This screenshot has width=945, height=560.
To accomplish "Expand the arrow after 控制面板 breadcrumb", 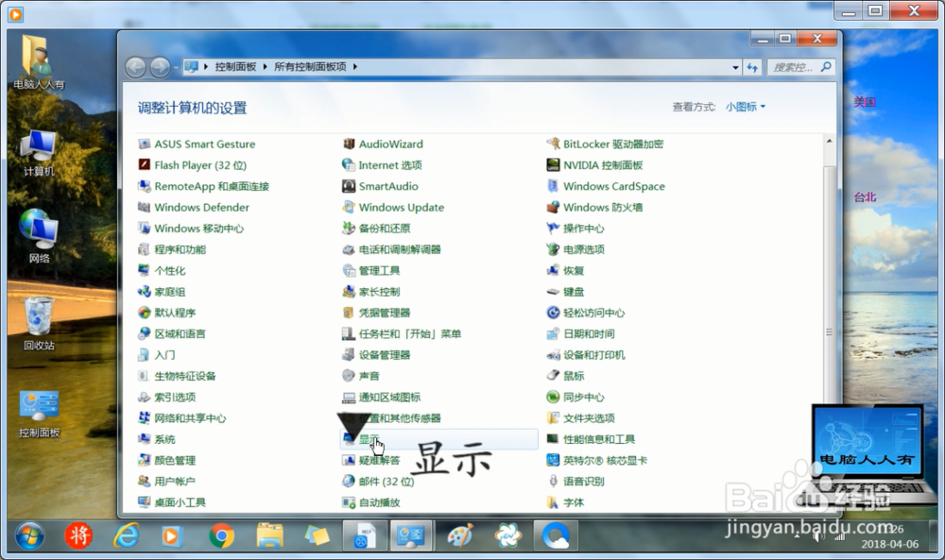I will coord(265,67).
